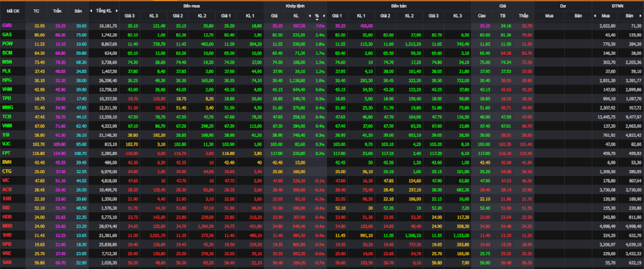The width and height of the screenshot is (644, 269).
Task: Click the Khớp lệnh group header
Action: (x=295, y=6)
